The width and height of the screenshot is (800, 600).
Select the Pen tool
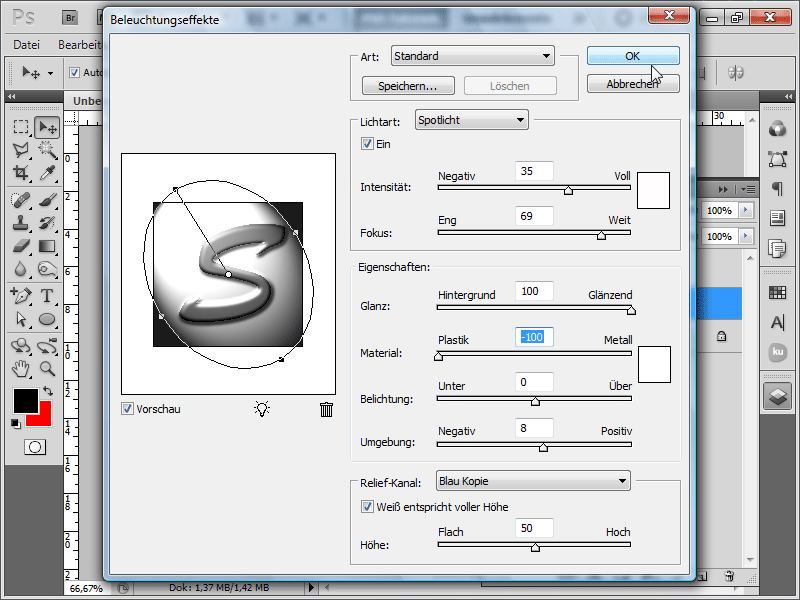pyautogui.click(x=21, y=295)
